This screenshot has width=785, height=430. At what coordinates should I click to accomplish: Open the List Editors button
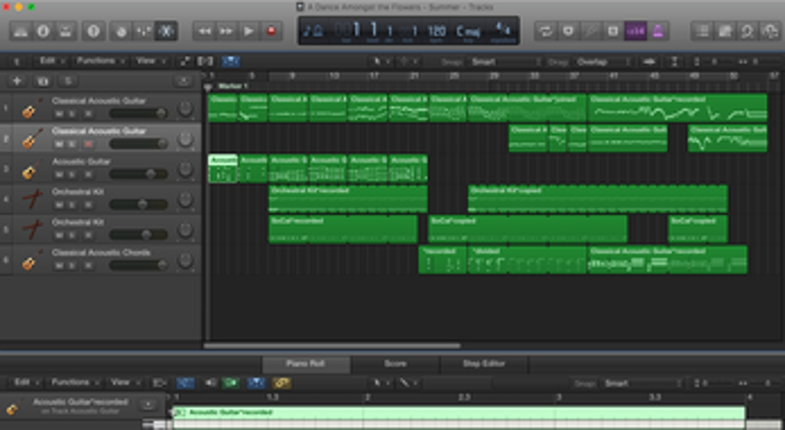[702, 32]
